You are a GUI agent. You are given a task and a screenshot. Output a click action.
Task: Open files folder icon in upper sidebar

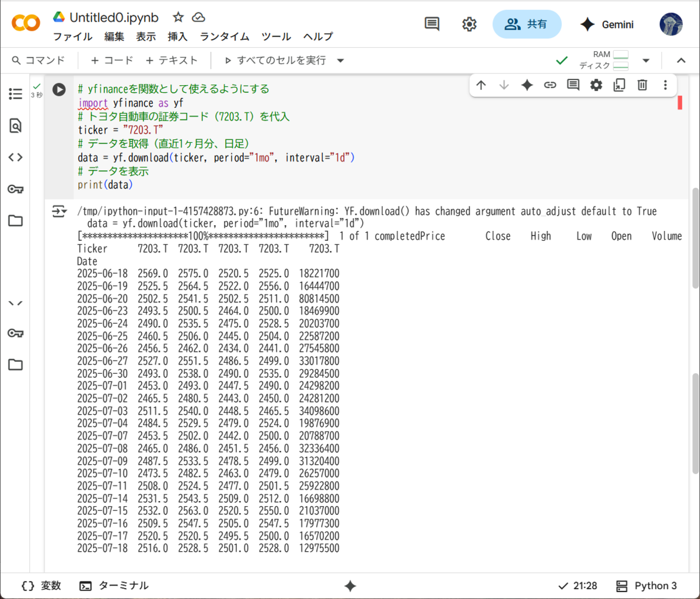click(x=15, y=220)
